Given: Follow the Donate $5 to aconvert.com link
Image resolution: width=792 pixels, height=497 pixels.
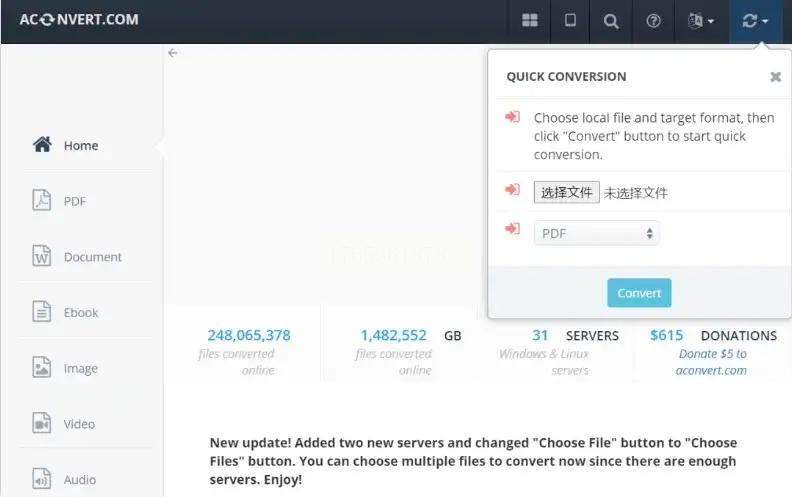Looking at the screenshot, I should pyautogui.click(x=712, y=362).
